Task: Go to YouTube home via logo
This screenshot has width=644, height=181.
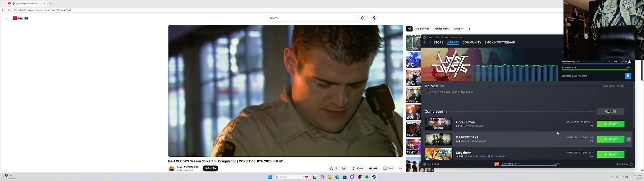Action: [x=21, y=18]
